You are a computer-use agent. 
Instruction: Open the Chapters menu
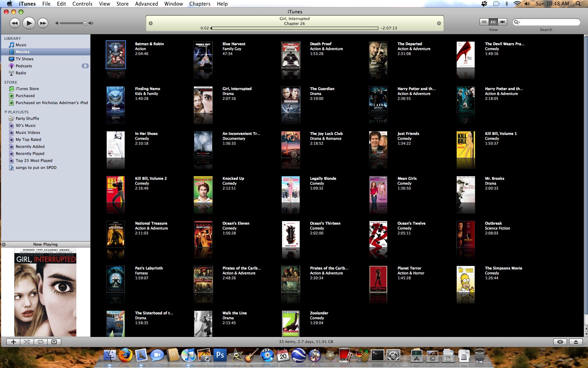pos(200,4)
